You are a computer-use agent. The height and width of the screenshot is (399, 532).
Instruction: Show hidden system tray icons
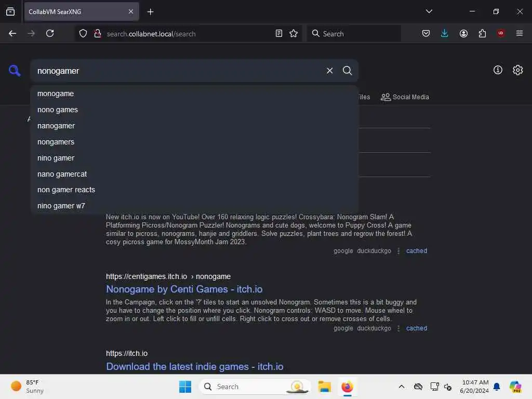[402, 387]
